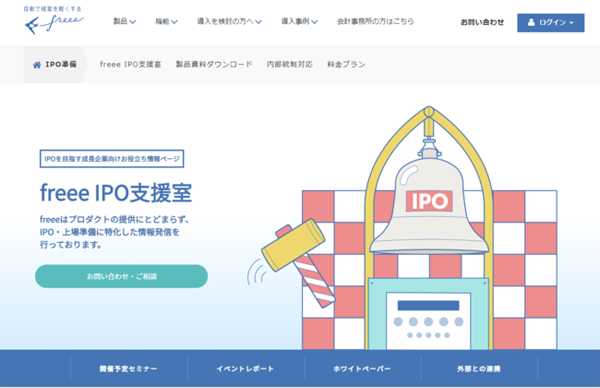
Task: Expand the 製品 dropdown menu
Action: click(x=124, y=21)
